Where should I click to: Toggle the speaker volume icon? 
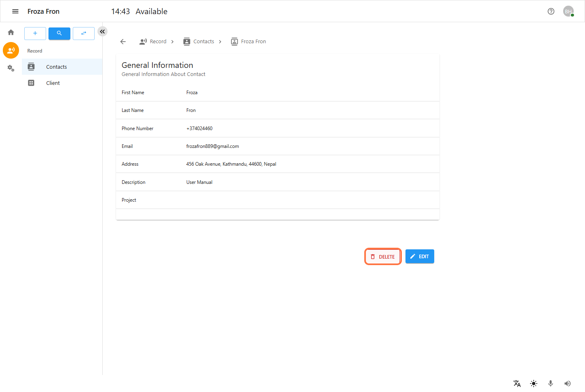click(x=567, y=384)
